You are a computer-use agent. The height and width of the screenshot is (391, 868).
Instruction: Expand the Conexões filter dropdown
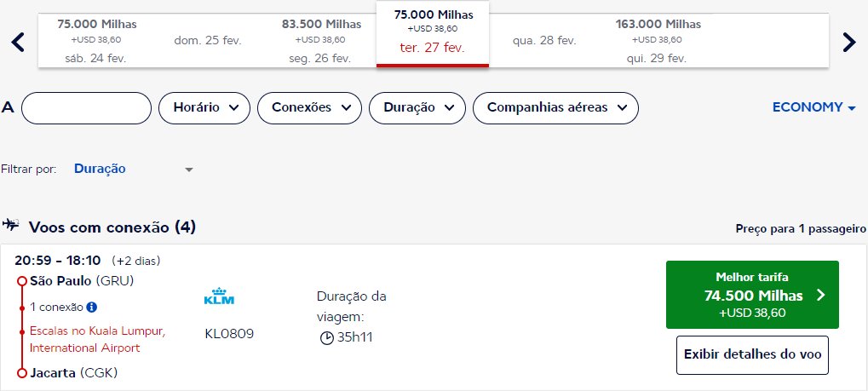(x=309, y=108)
